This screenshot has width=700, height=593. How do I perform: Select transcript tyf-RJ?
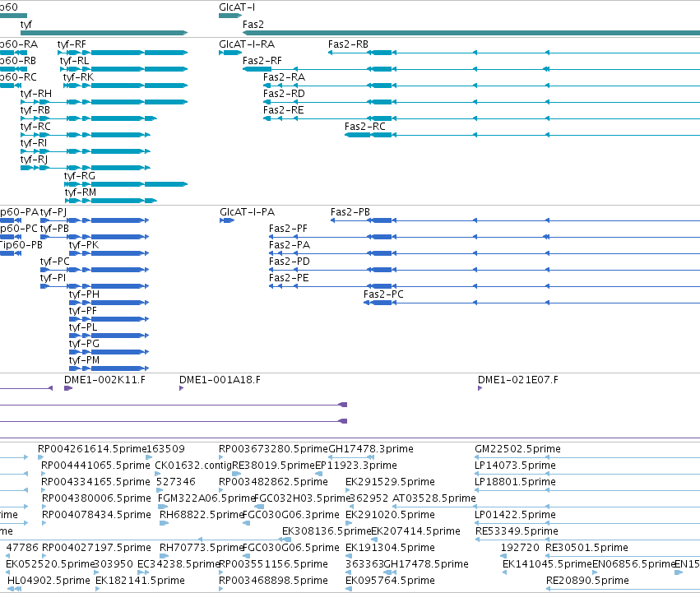point(86,168)
